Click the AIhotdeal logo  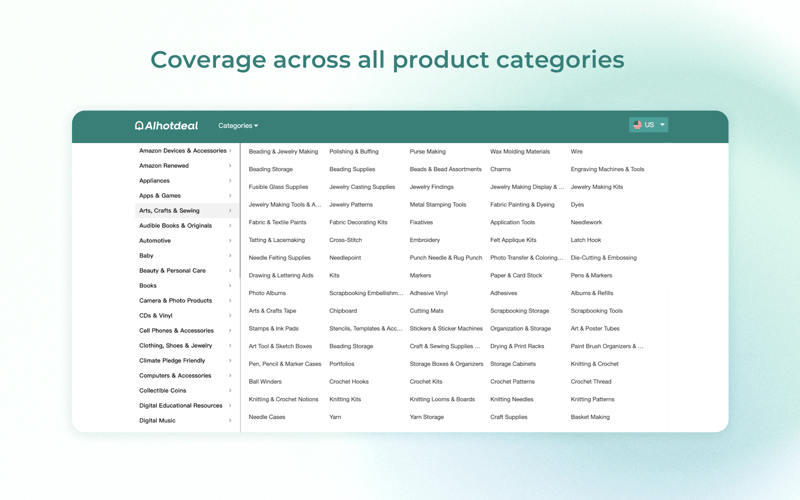click(x=166, y=126)
